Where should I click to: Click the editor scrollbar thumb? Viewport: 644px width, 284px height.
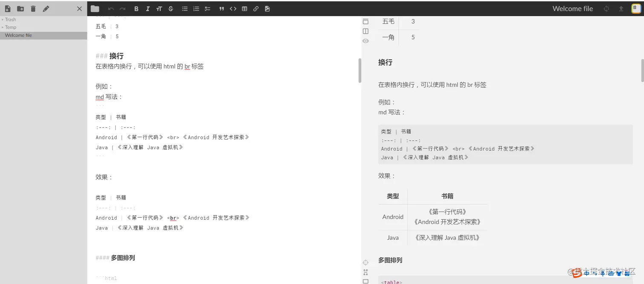click(359, 70)
